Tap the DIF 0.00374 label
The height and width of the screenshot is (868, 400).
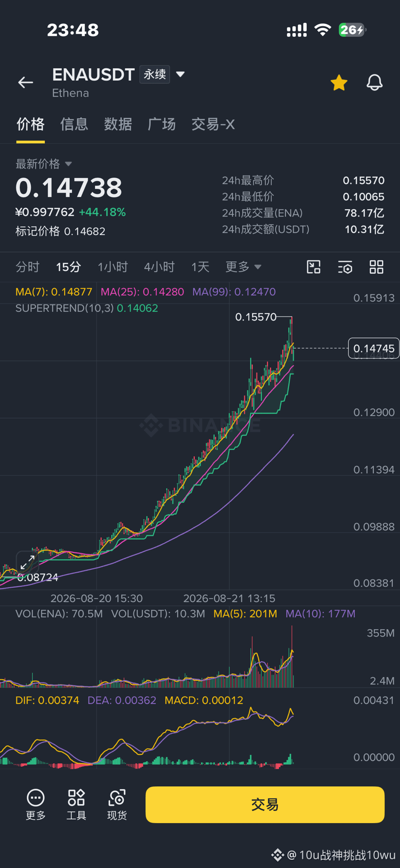click(47, 700)
